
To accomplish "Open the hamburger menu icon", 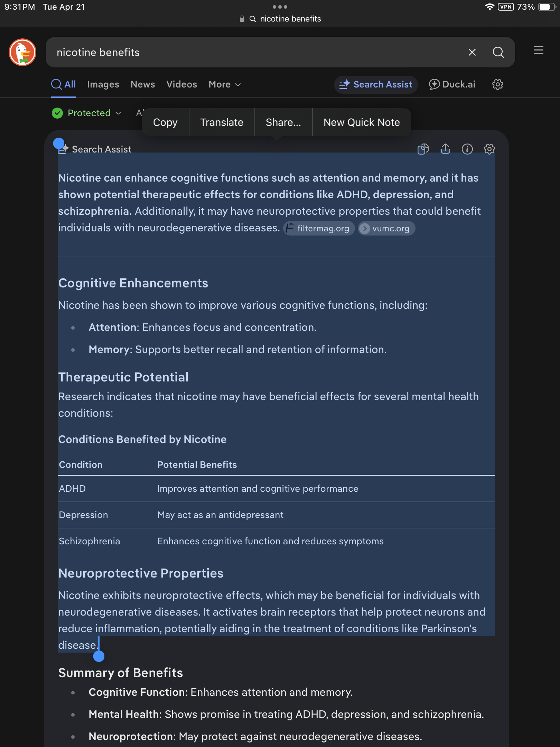I will click(538, 50).
